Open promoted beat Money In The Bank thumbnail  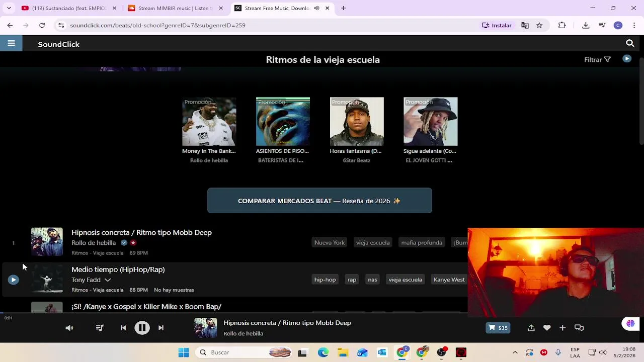click(x=209, y=121)
